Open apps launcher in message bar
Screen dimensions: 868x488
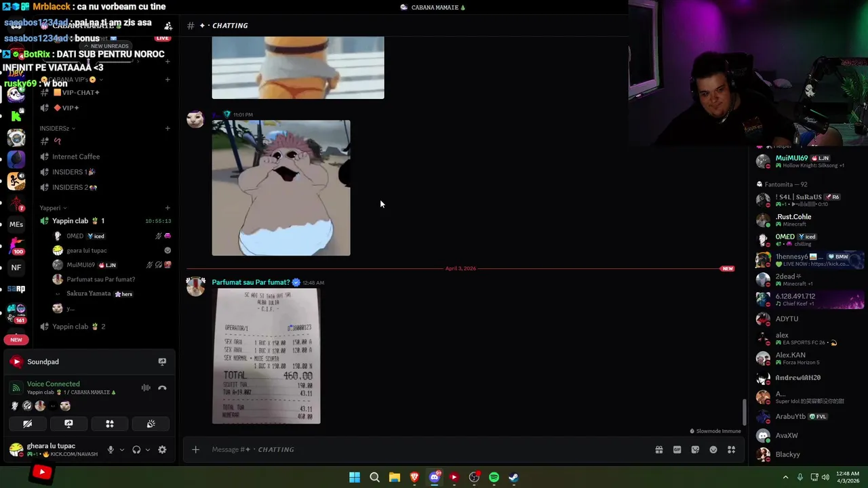(731, 449)
